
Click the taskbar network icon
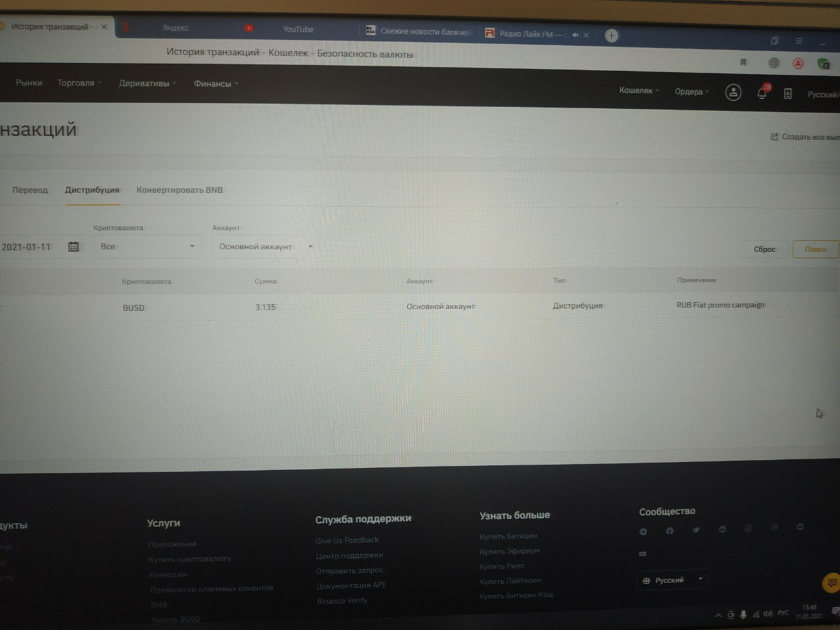(755, 615)
